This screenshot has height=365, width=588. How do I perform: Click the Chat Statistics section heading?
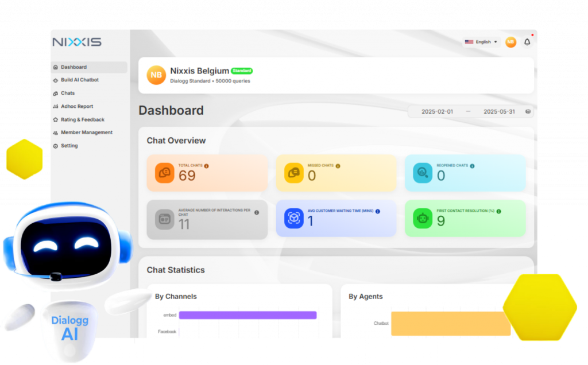pyautogui.click(x=176, y=270)
